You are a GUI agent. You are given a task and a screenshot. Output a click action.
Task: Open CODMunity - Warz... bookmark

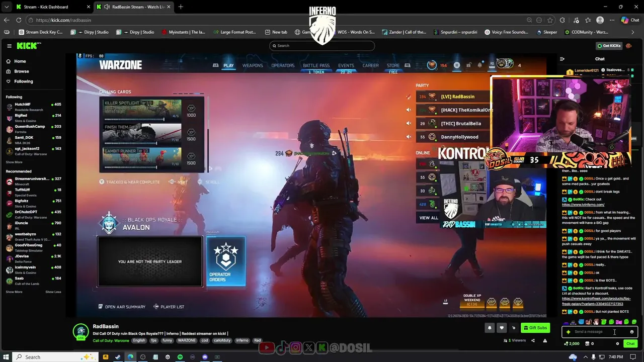pos(586,32)
